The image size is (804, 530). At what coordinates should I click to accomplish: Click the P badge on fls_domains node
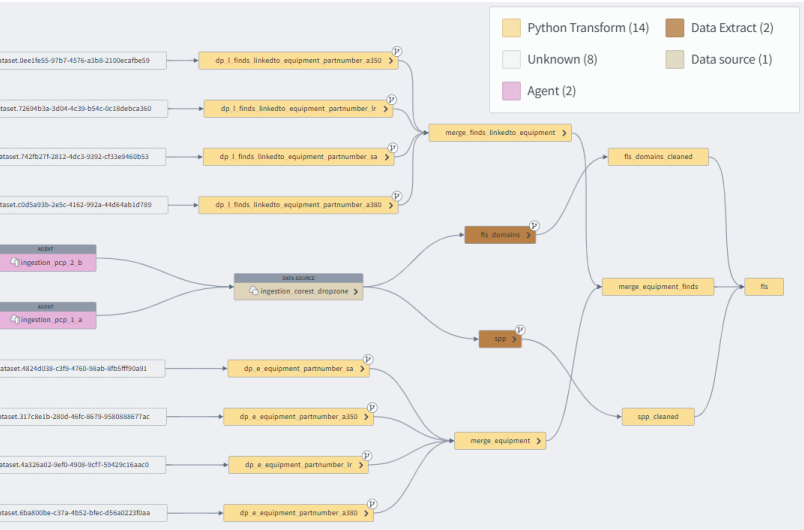pos(534,226)
